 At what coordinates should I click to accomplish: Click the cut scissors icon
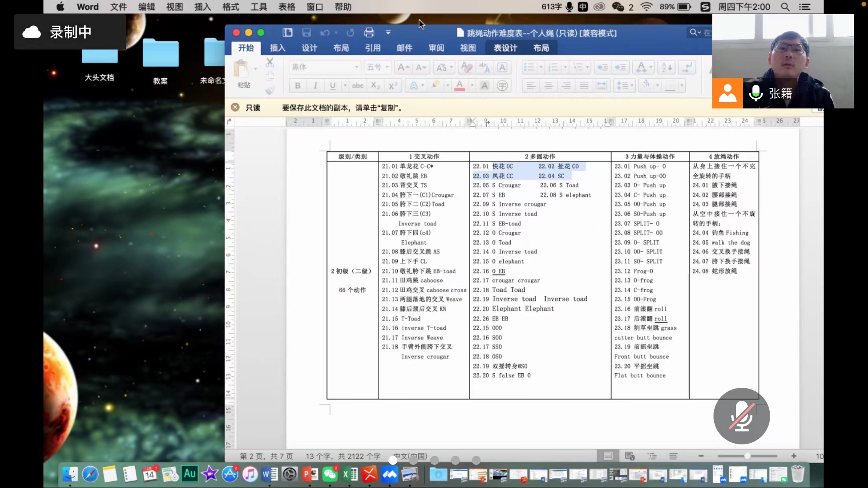(x=270, y=62)
